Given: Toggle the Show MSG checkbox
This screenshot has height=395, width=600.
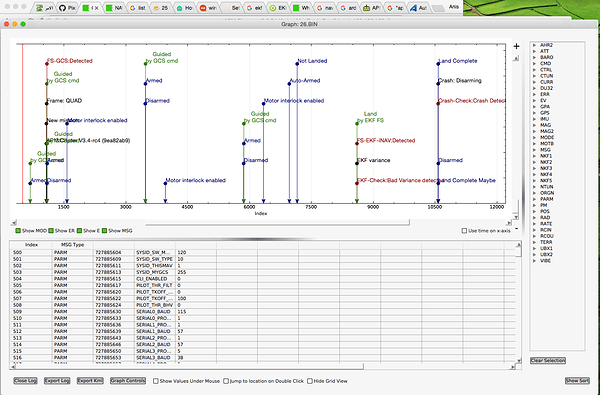Looking at the screenshot, I should [x=104, y=231].
